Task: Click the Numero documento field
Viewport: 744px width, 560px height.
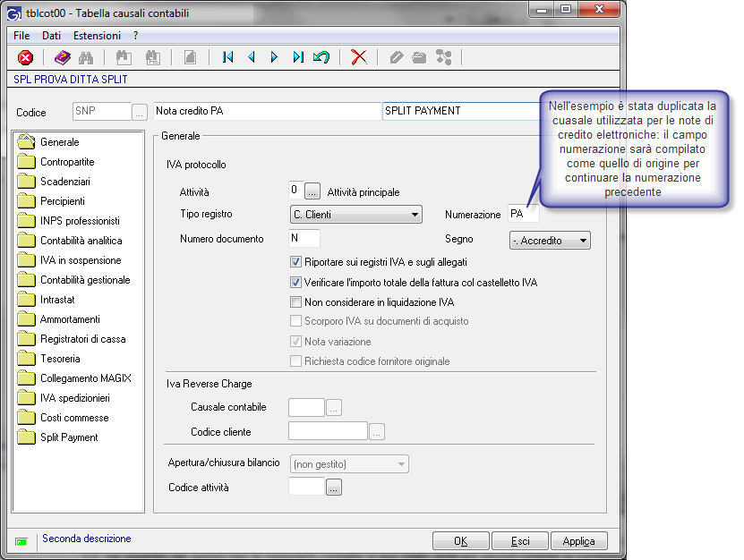Action: pos(304,238)
